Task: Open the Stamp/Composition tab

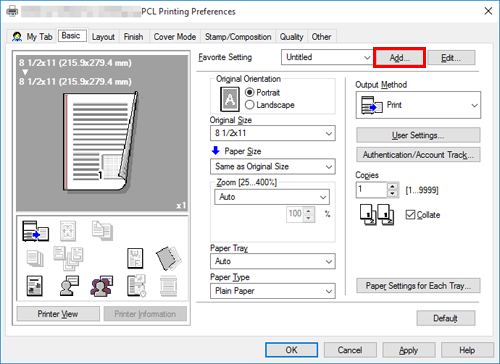Action: tap(238, 37)
